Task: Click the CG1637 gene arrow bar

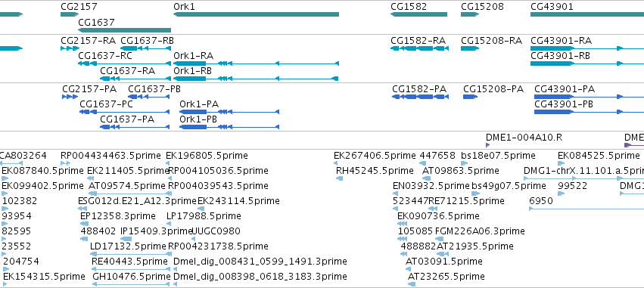Action: point(124,30)
